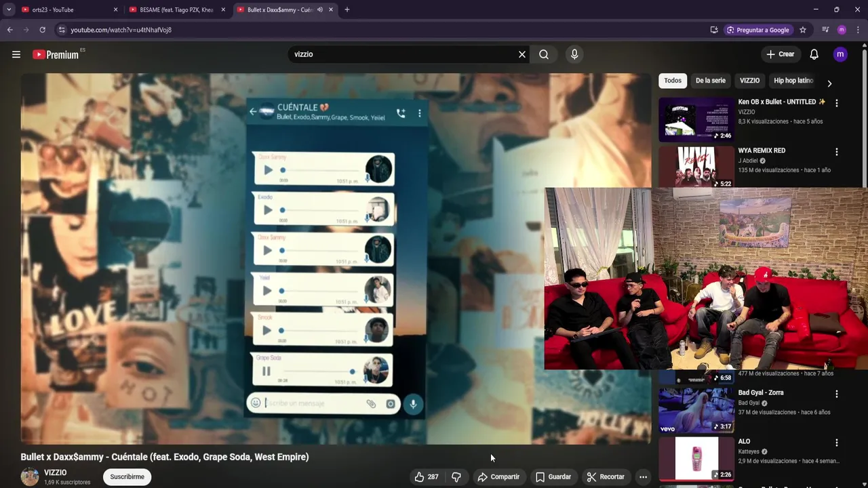The height and width of the screenshot is (488, 868).
Task: Open more actions menu below the video
Action: click(x=643, y=476)
